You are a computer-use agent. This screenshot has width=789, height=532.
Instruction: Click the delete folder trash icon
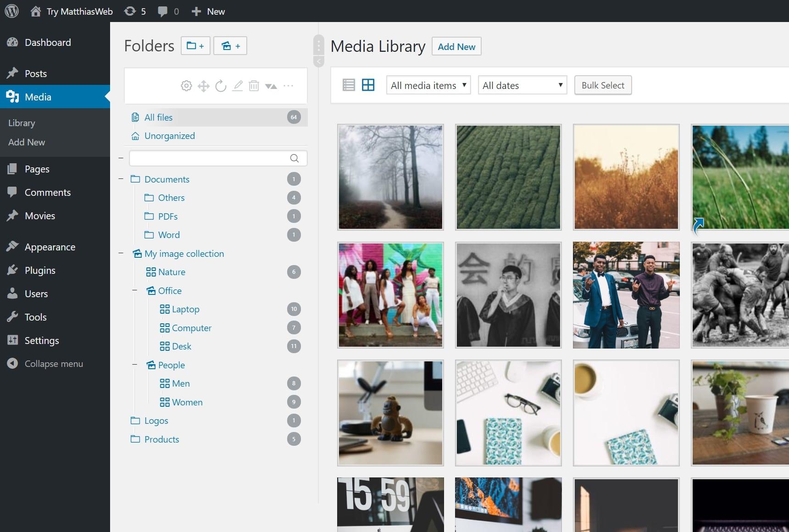(x=254, y=86)
